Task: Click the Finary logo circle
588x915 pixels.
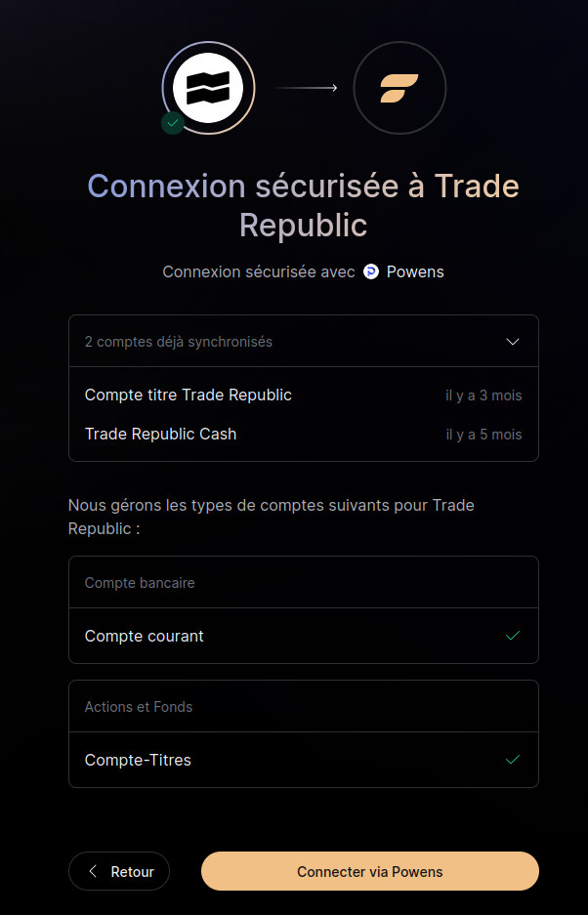Action: [399, 88]
